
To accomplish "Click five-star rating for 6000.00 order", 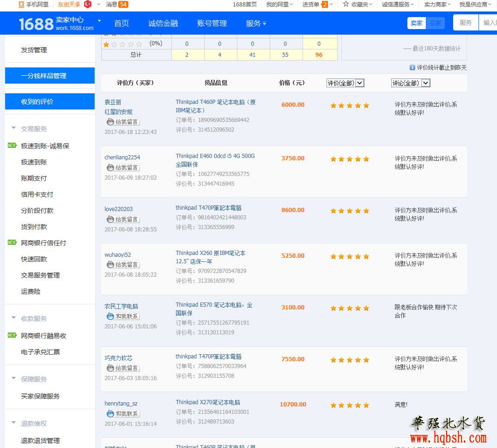I will tap(350, 105).
